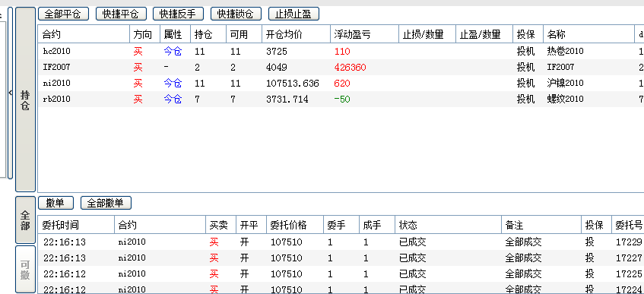Switch to the 全部 orders tab

25,220
